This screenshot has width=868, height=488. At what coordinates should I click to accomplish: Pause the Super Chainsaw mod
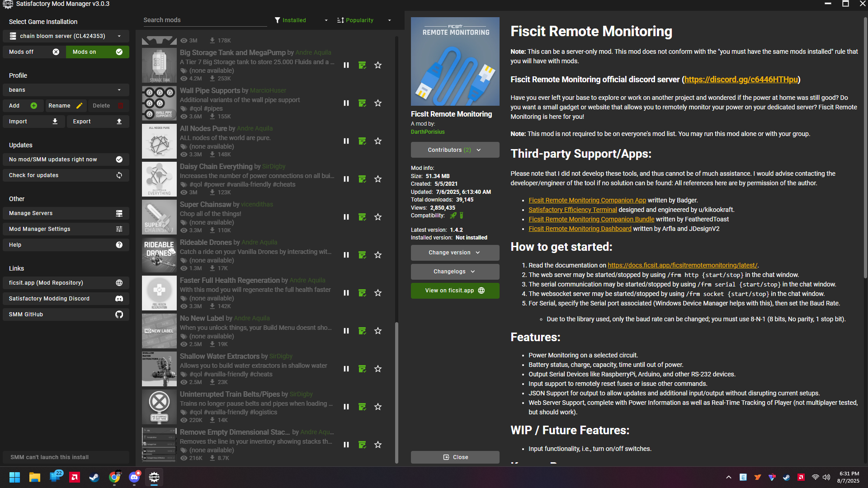tap(346, 217)
